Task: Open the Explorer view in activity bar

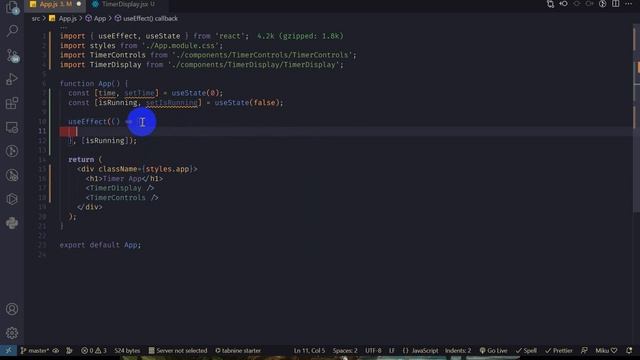Action: coord(12,7)
